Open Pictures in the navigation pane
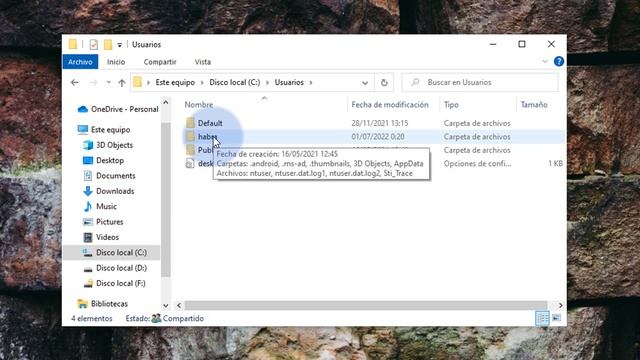Screen dimensions: 640x360 (x=109, y=222)
